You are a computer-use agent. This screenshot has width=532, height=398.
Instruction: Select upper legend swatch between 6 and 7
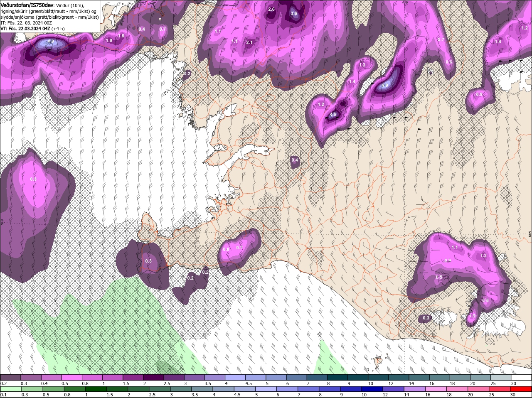click(x=297, y=377)
